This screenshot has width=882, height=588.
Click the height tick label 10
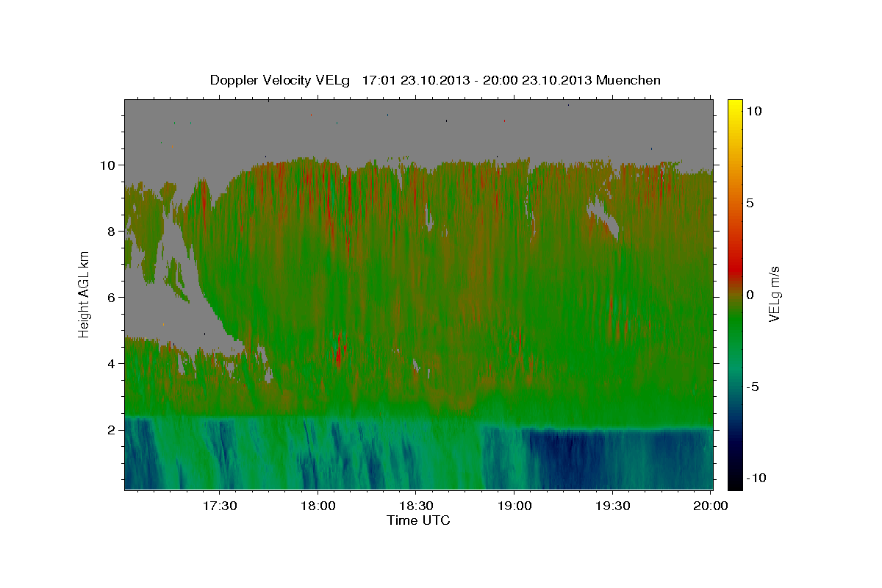109,165
